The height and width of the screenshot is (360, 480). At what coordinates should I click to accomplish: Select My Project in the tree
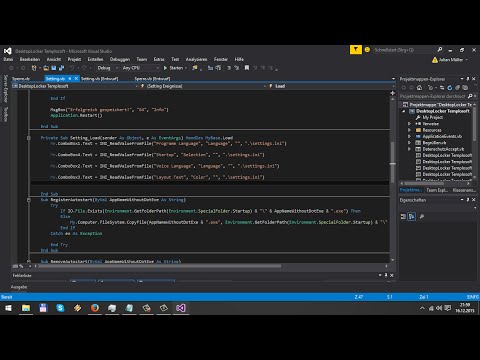(433, 117)
